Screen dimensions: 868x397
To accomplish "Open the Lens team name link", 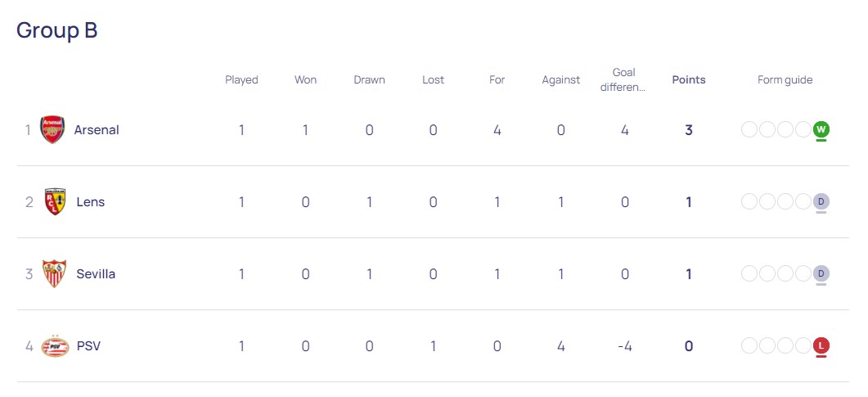I will 91,202.
